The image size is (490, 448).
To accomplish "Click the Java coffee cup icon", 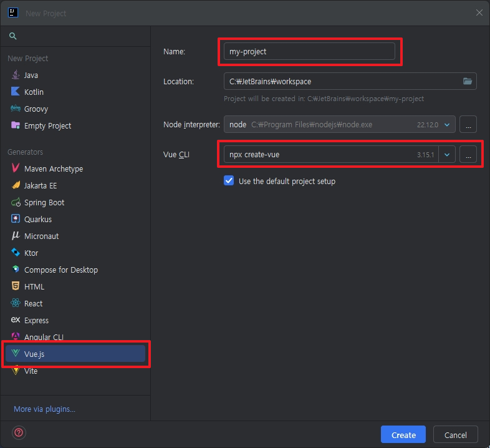I will pyautogui.click(x=16, y=75).
